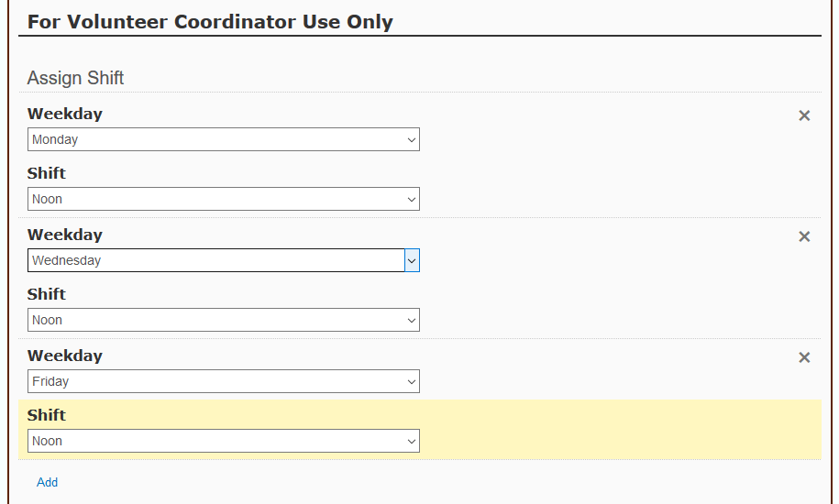Click Weekday label above Wednesday
839x504 pixels.
[x=64, y=235]
